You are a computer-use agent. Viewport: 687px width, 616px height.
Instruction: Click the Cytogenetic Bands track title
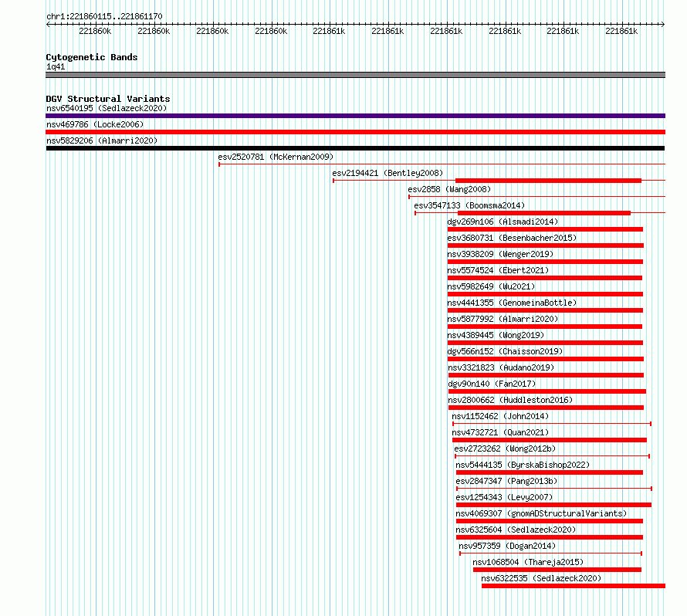(92, 57)
